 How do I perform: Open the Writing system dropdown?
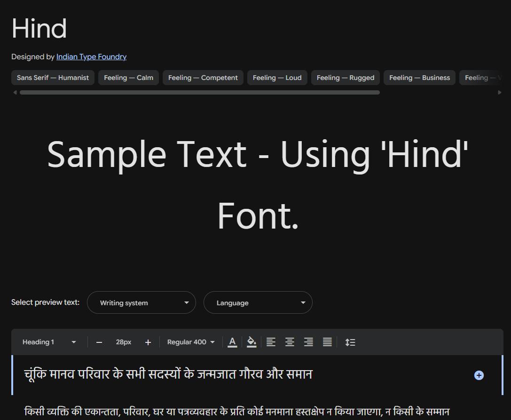point(142,302)
